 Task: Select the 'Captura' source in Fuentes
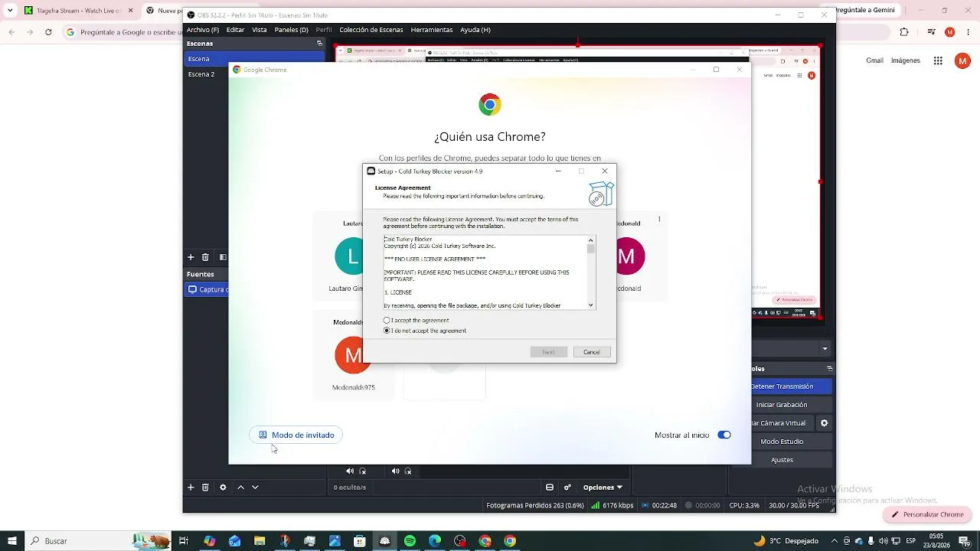[208, 289]
